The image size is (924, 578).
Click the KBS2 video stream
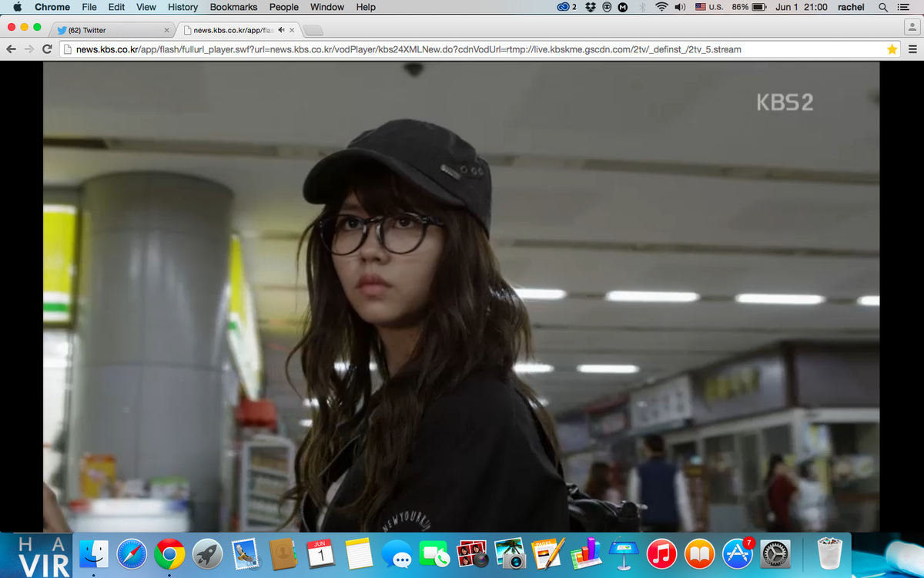point(461,297)
